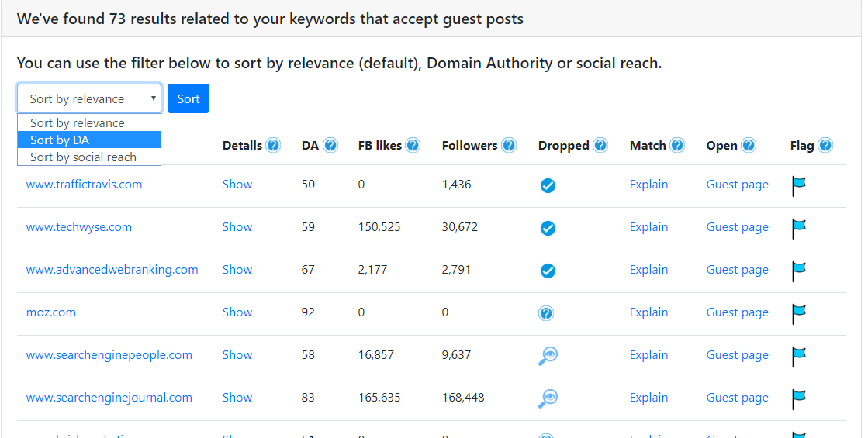The height and width of the screenshot is (438, 868).
Task: Click dropped checkmark icon for advancedwebranking.com
Action: (x=548, y=271)
